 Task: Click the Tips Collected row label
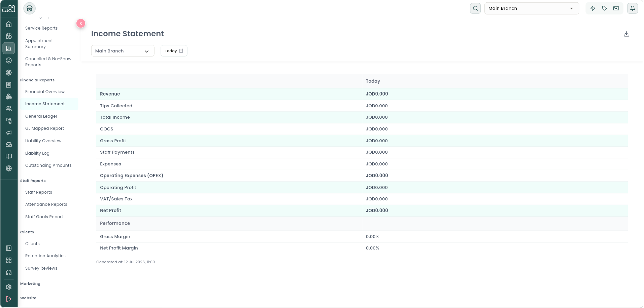click(x=116, y=106)
